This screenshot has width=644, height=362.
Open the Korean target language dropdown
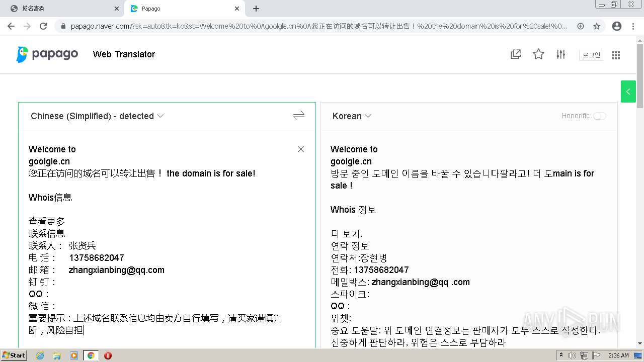352,116
